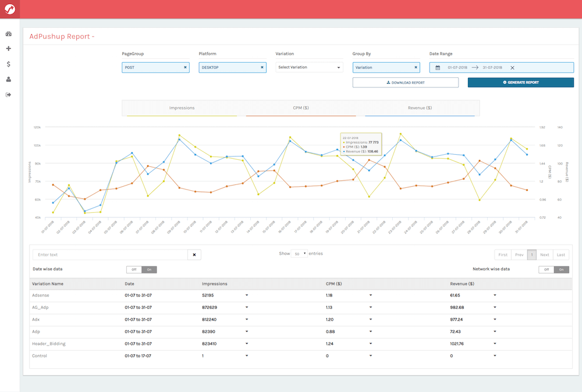Select the AG_Adp variation row name

coord(40,308)
